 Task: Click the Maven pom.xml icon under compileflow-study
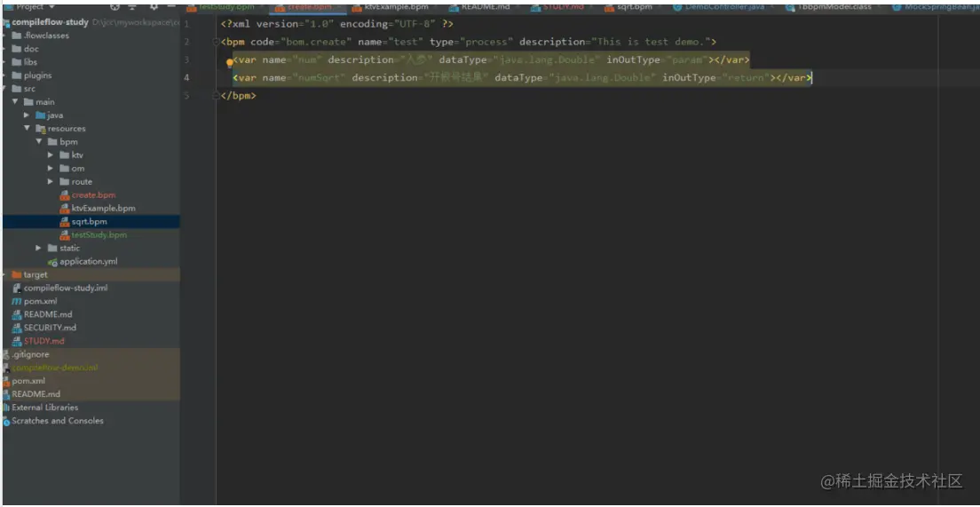pos(17,301)
